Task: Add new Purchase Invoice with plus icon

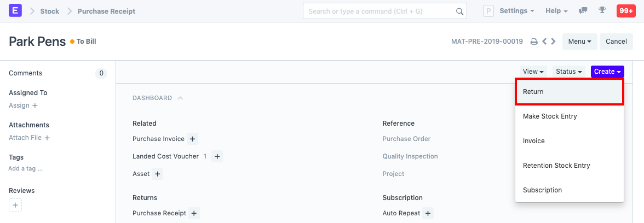Action: pyautogui.click(x=193, y=139)
